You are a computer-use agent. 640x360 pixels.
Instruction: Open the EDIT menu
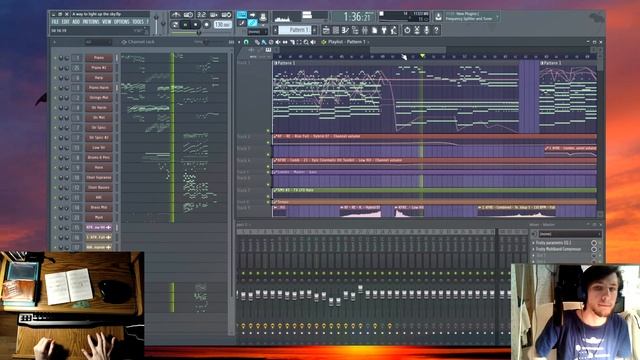tap(65, 22)
